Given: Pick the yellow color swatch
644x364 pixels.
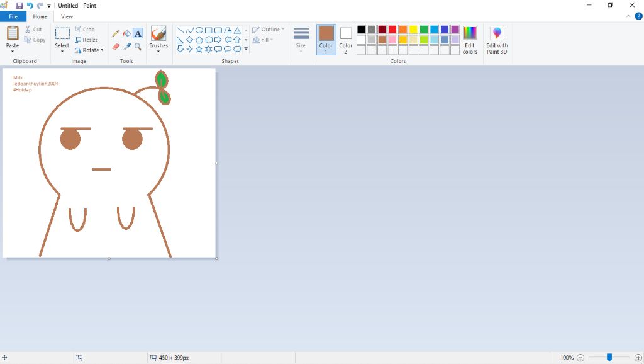Looking at the screenshot, I should 413,29.
